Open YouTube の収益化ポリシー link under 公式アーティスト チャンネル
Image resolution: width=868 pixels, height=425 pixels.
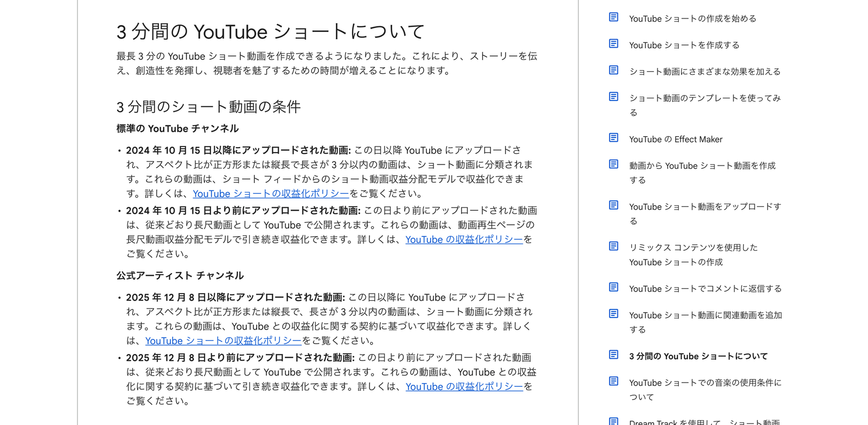464,386
